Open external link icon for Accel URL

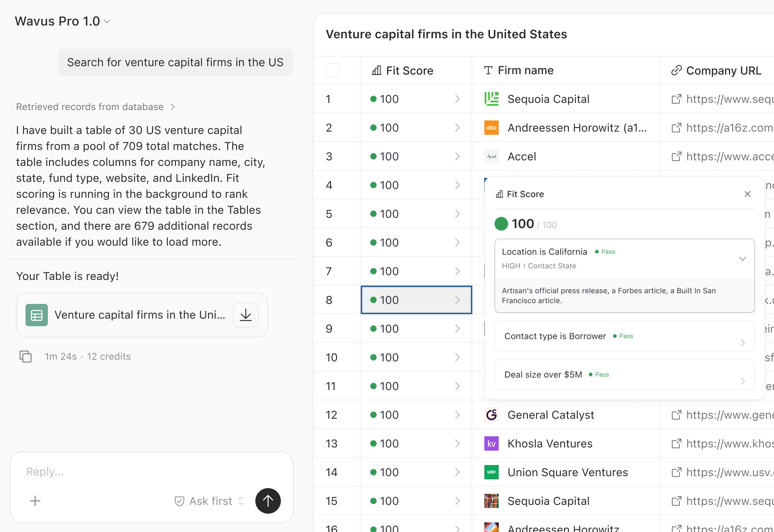point(677,156)
